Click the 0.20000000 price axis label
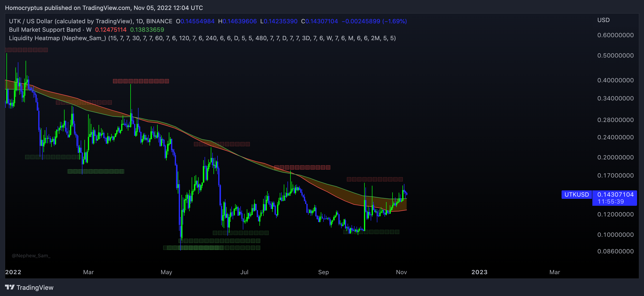Screen dimensions: 644x296 [615, 157]
